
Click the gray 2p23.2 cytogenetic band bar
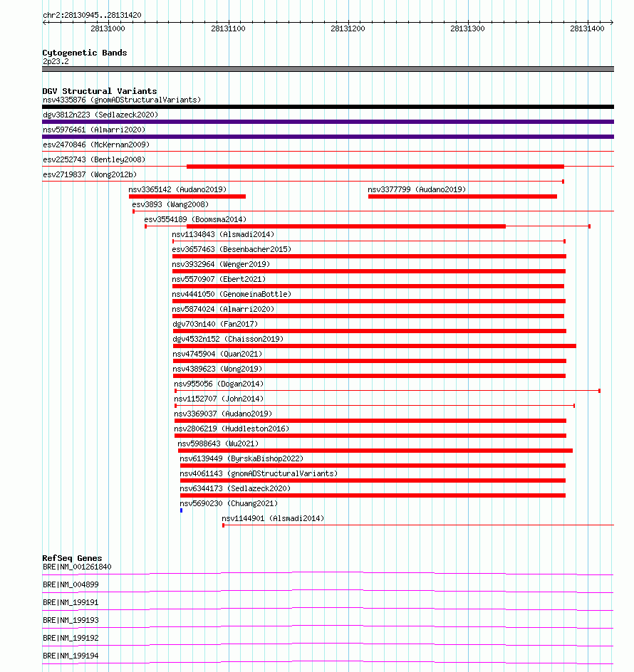point(328,69)
